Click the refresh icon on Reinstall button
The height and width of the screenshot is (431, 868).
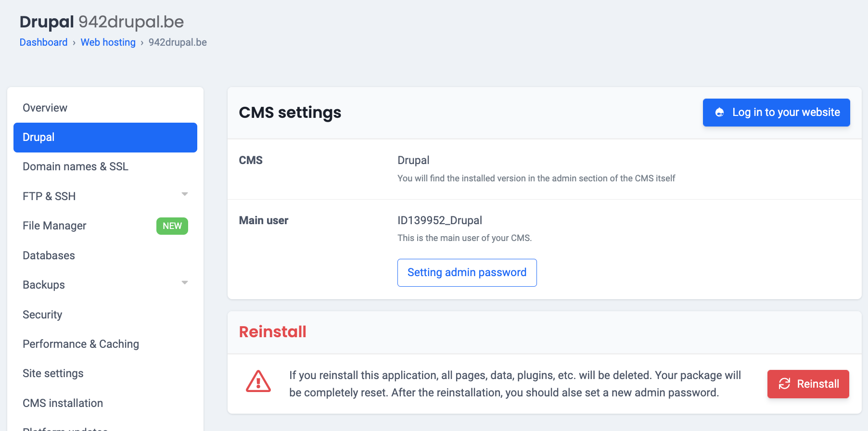point(784,383)
